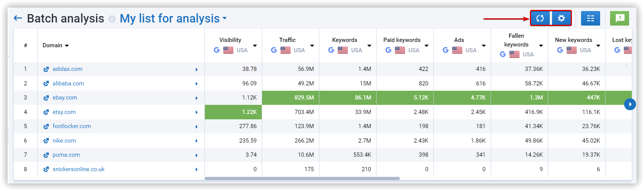Click the horizontal table scrollbar

(302, 178)
